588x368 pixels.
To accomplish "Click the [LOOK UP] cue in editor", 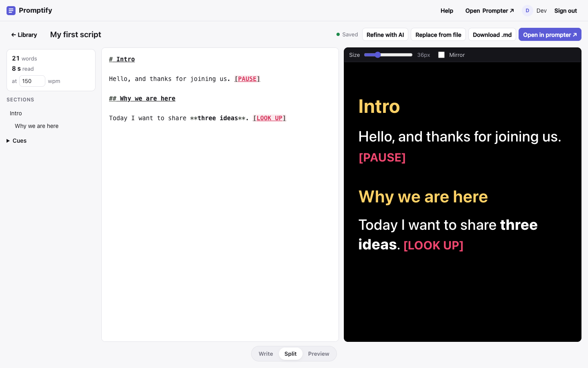I will tap(269, 118).
